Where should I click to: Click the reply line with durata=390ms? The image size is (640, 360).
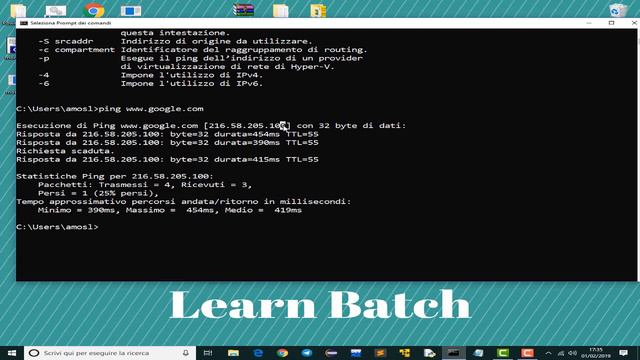tap(167, 143)
